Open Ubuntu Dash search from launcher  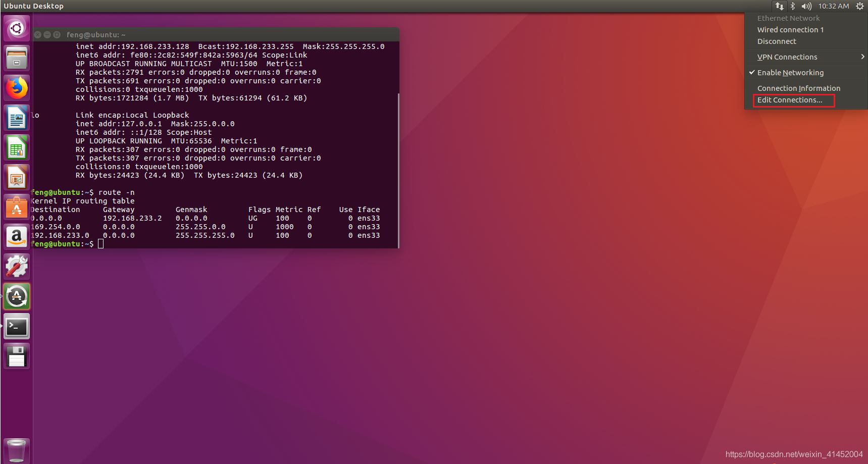[17, 28]
